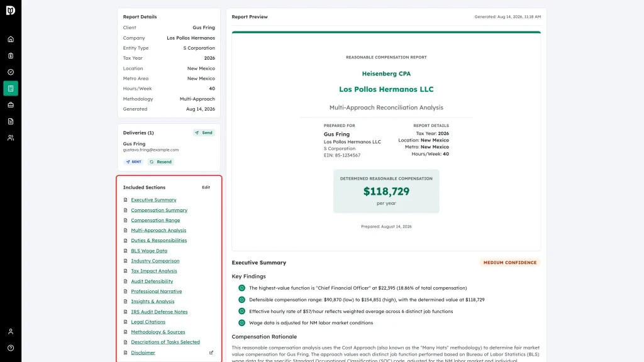Image resolution: width=644 pixels, height=362 pixels.
Task: Open the user profile icon
Action: pyautogui.click(x=11, y=331)
